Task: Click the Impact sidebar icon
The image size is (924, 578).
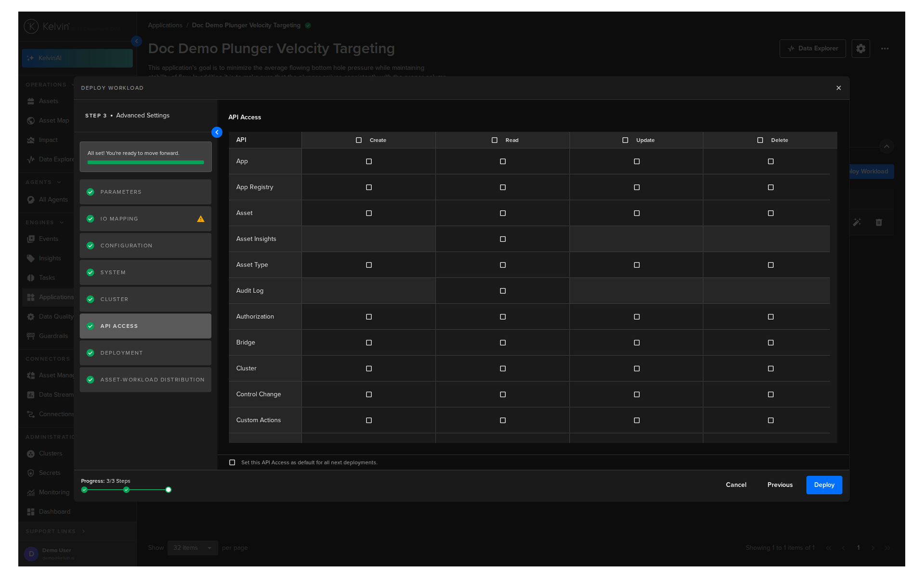Action: pyautogui.click(x=31, y=140)
